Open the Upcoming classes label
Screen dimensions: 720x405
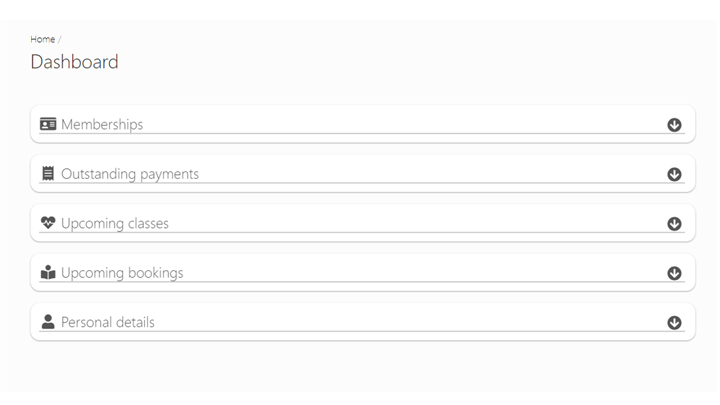click(115, 224)
